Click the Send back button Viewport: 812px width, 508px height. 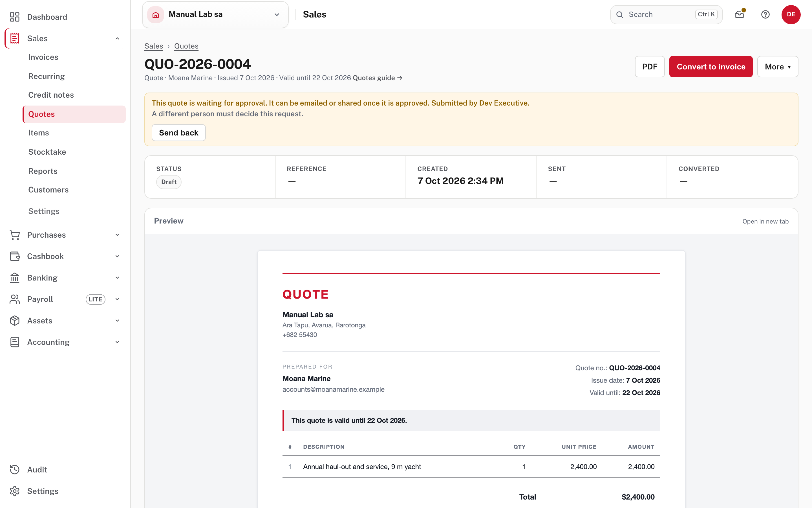[x=178, y=133]
